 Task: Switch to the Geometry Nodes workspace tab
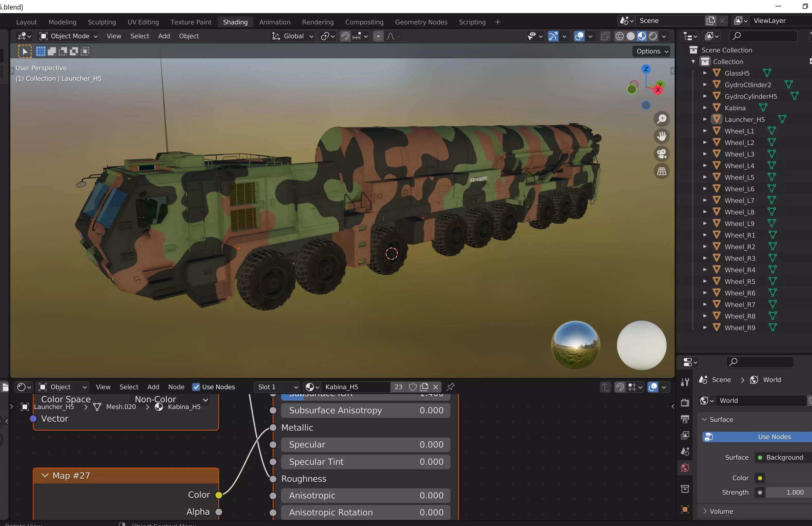click(421, 22)
